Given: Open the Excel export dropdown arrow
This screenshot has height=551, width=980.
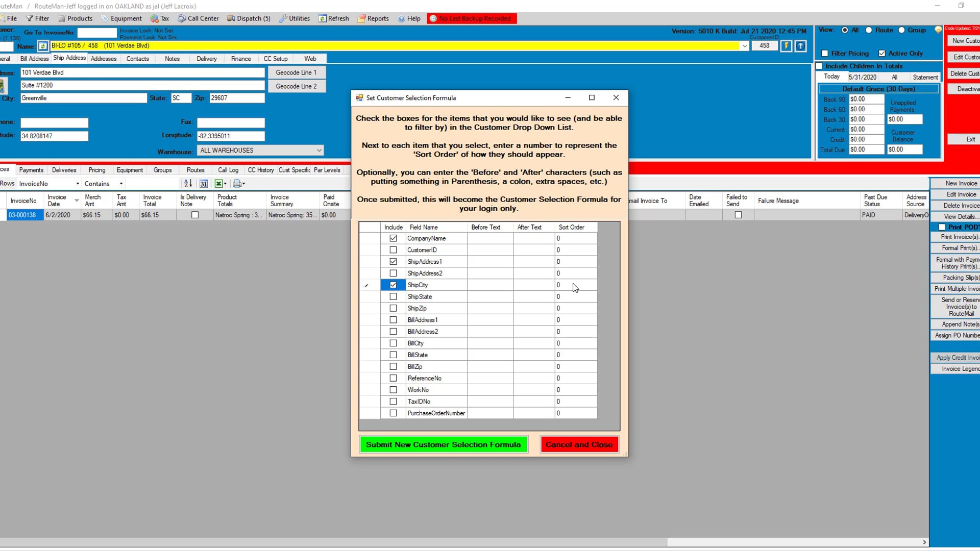Looking at the screenshot, I should [x=225, y=184].
